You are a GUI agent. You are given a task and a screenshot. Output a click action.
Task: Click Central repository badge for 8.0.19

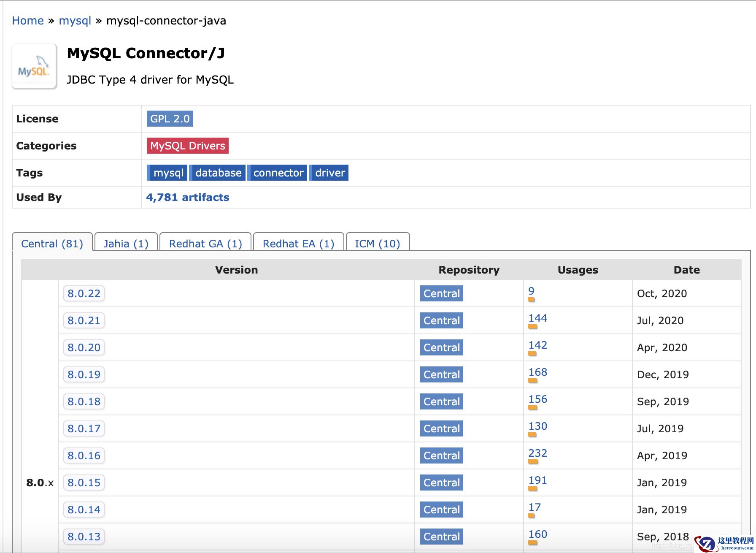click(442, 374)
